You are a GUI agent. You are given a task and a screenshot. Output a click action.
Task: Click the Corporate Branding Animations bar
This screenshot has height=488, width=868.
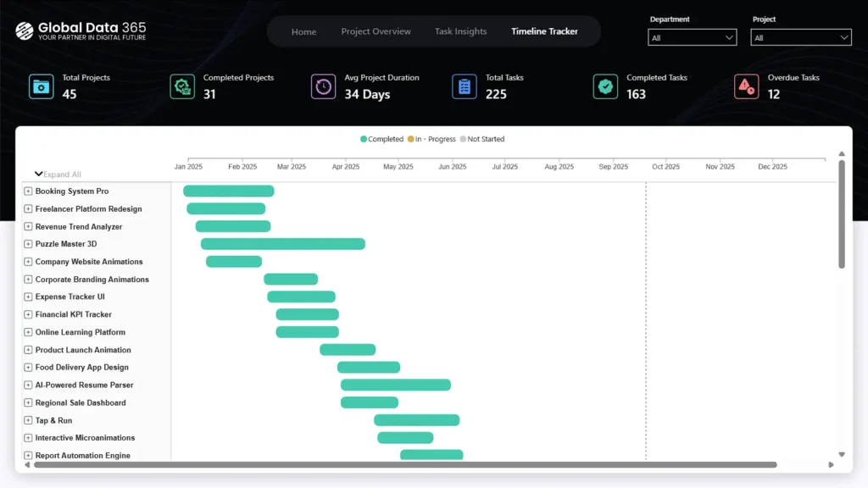click(292, 280)
